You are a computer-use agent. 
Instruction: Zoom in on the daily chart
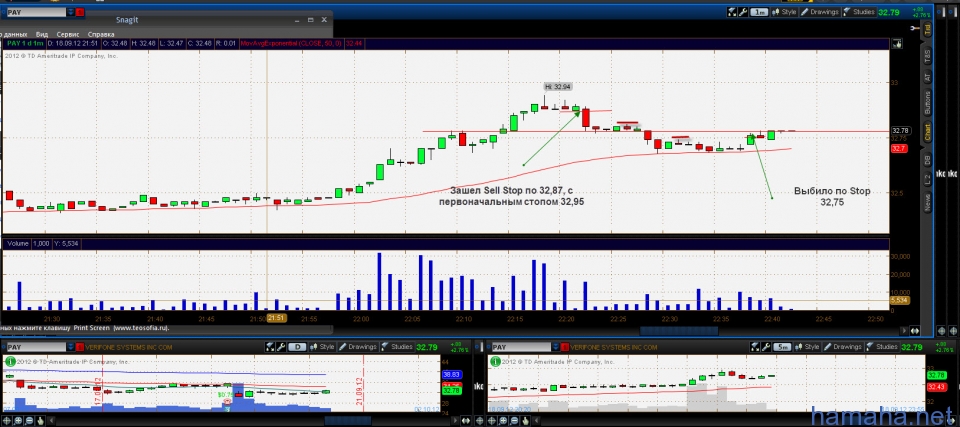pyautogui.click(x=18, y=420)
